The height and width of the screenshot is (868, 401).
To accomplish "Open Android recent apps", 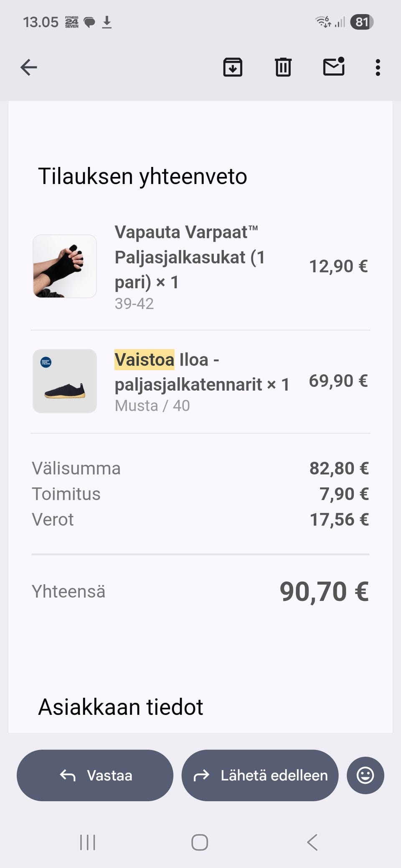I will tap(88, 842).
